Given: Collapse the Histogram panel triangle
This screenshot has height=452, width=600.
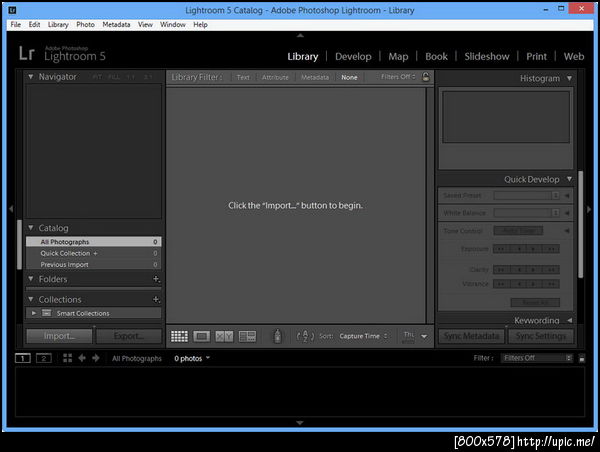Looking at the screenshot, I should (x=569, y=78).
